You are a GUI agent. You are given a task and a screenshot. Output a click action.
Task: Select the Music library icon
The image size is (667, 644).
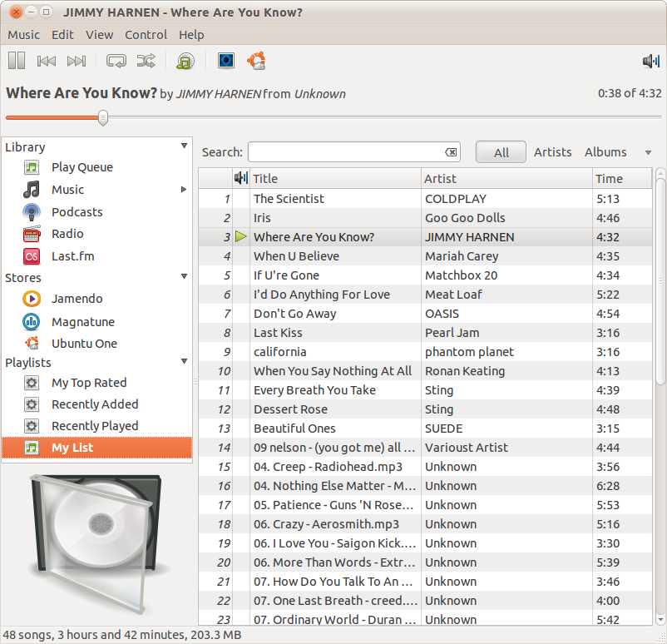[x=32, y=190]
